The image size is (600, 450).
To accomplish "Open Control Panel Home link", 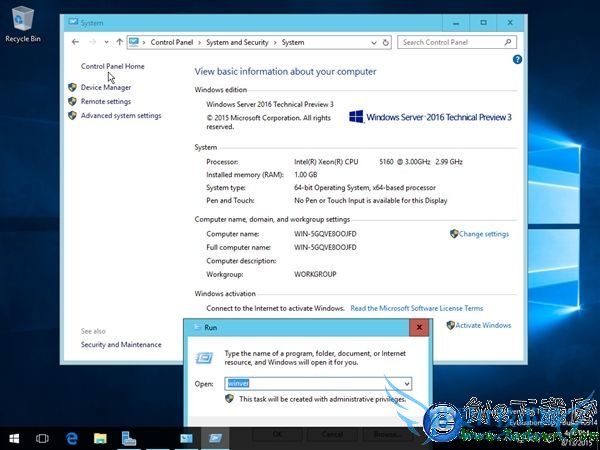I will (x=112, y=66).
